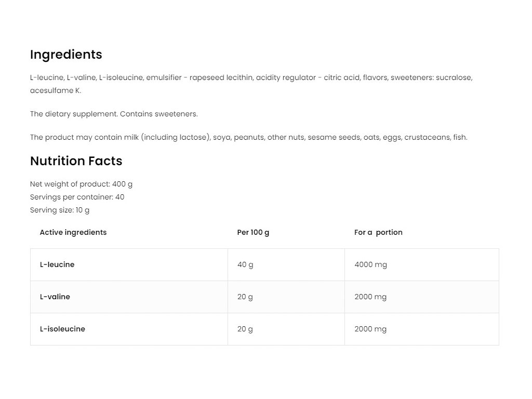Click the 4000 mg portion cell

[370, 265]
